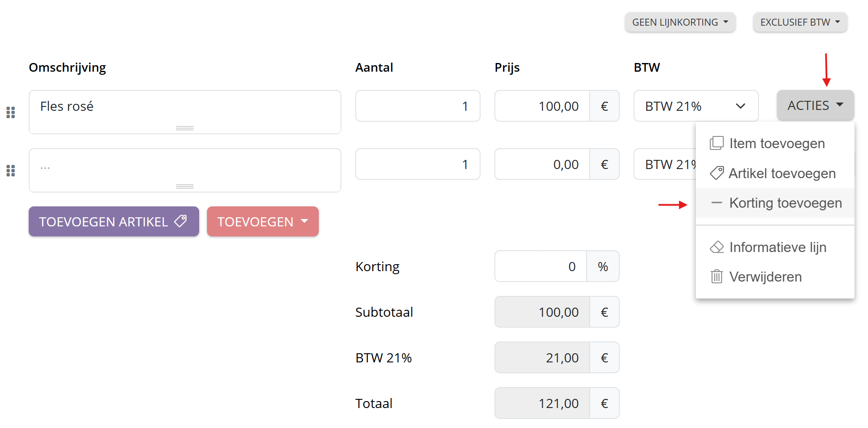Click the trash icon beside Verwijderen
This screenshot has width=868, height=428.
tap(716, 277)
